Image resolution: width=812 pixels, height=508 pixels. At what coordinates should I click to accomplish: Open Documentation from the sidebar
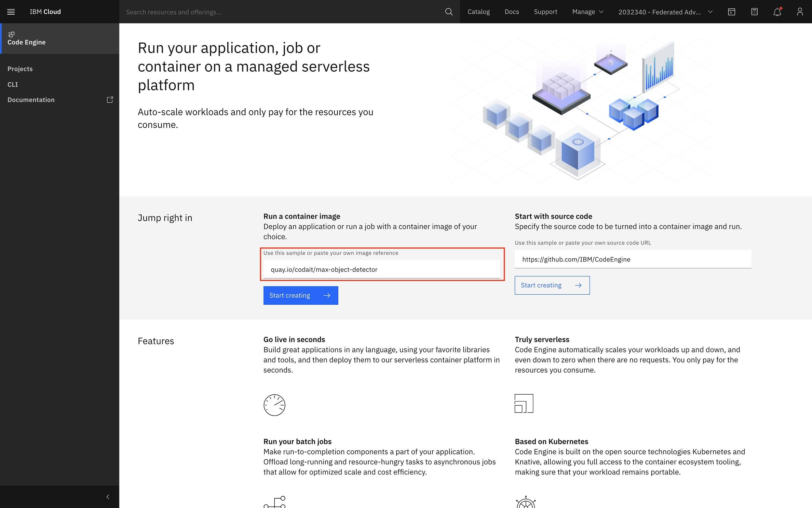click(x=31, y=100)
